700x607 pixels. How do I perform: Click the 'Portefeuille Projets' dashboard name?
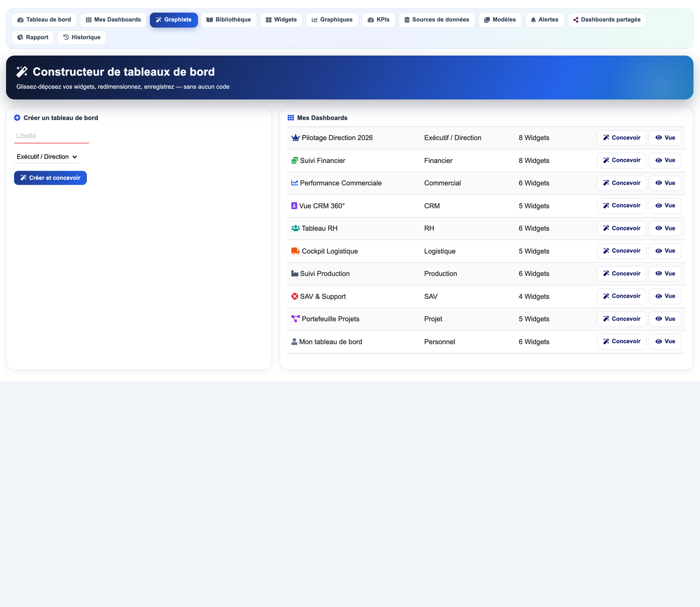pyautogui.click(x=330, y=319)
